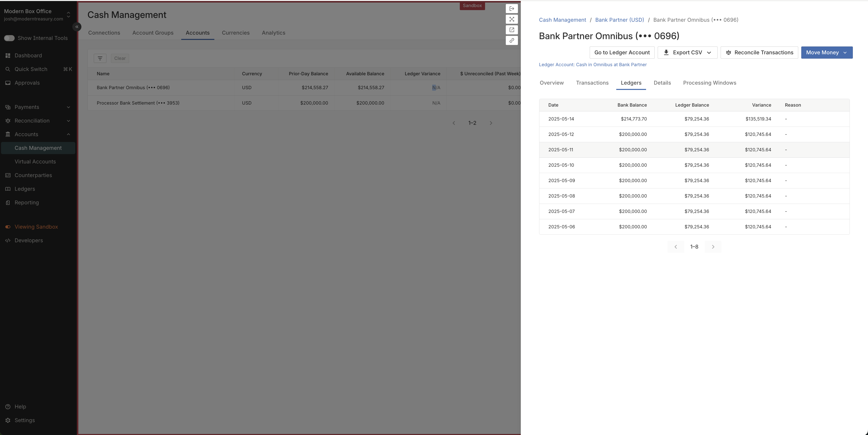The image size is (868, 435).
Task: Click Bank Partner Omnibus account name
Action: (133, 88)
